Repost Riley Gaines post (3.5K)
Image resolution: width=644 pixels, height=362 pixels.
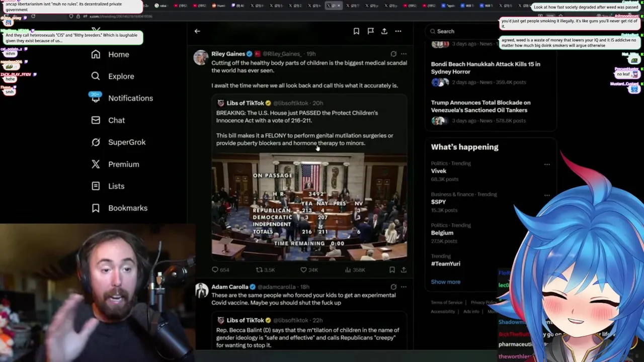coord(265,270)
